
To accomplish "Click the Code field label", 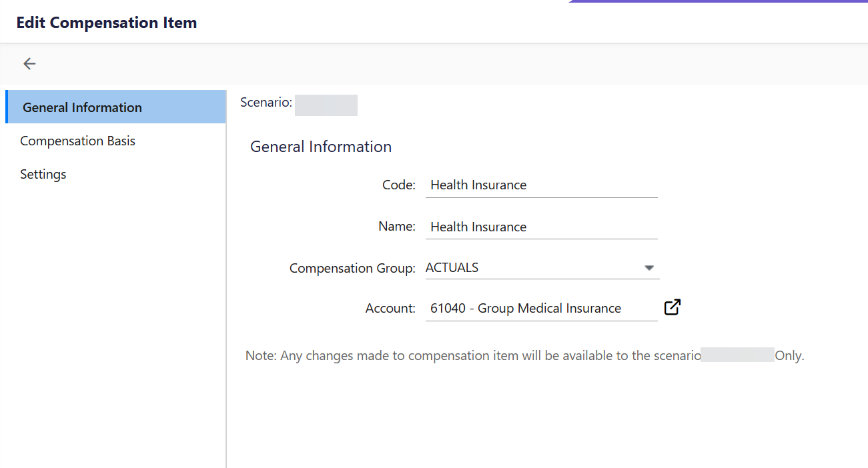I will [x=399, y=185].
